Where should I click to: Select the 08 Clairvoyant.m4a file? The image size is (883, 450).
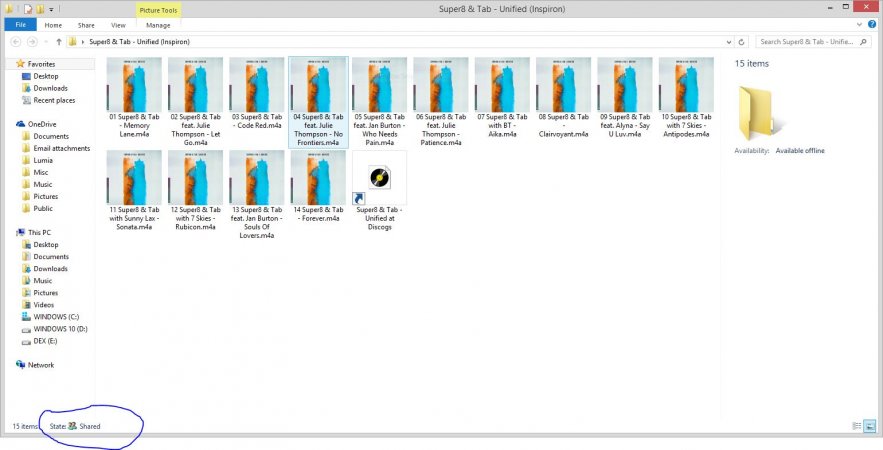coord(564,97)
